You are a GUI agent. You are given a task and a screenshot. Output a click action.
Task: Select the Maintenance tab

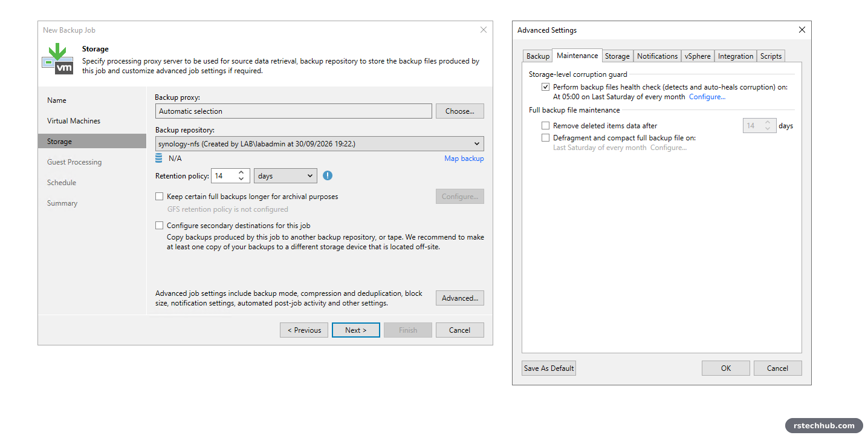[x=577, y=56]
